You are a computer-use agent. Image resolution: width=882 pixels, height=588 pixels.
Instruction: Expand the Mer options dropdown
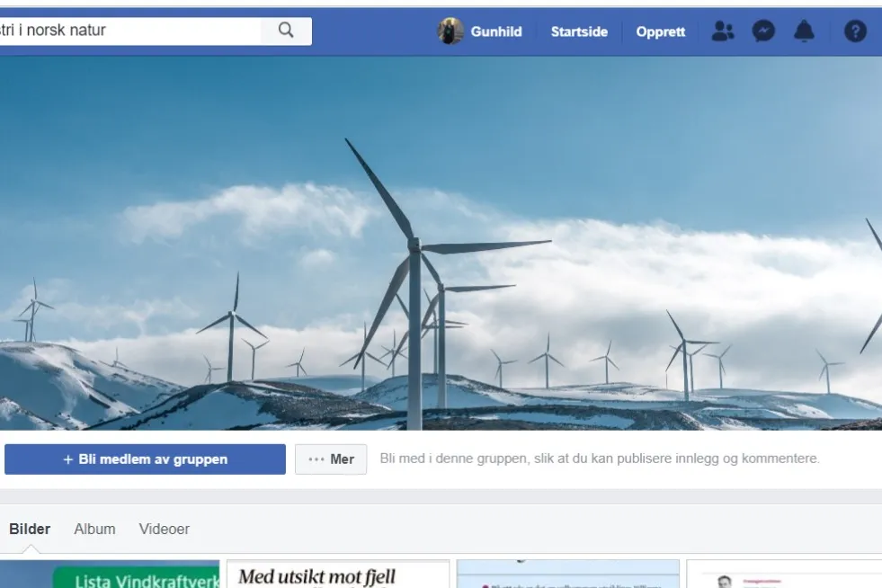pyautogui.click(x=331, y=459)
